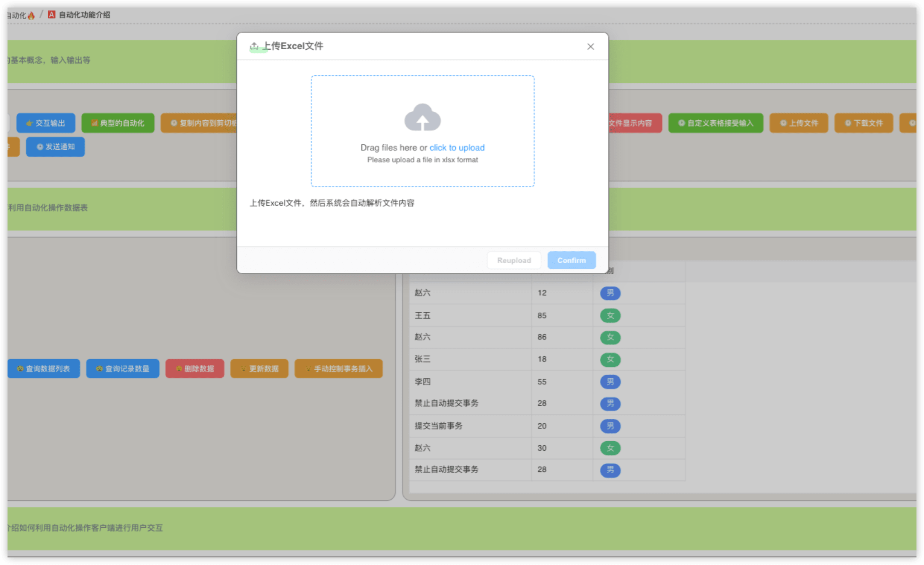
Task: Click the orange 上传文件 button
Action: [799, 123]
